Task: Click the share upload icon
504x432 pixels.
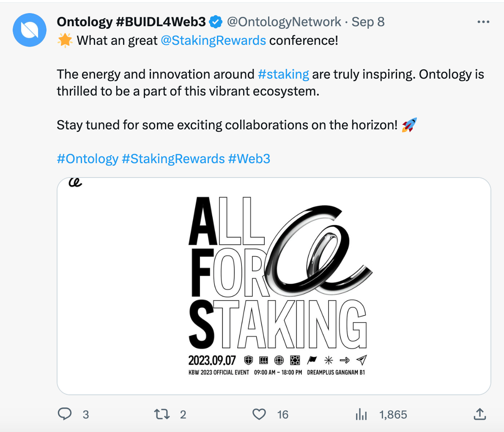Action: (x=479, y=414)
